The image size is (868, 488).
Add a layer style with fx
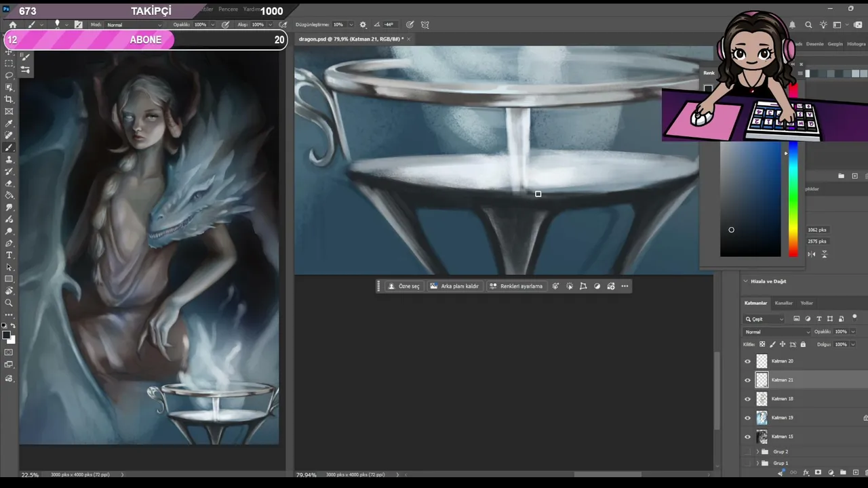806,472
